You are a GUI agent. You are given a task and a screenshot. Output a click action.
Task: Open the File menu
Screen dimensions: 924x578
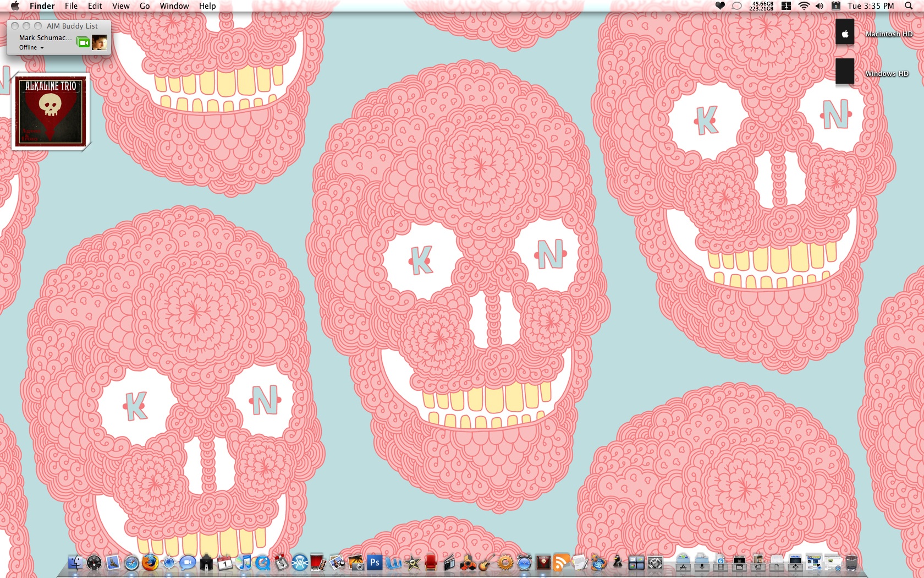tap(71, 6)
